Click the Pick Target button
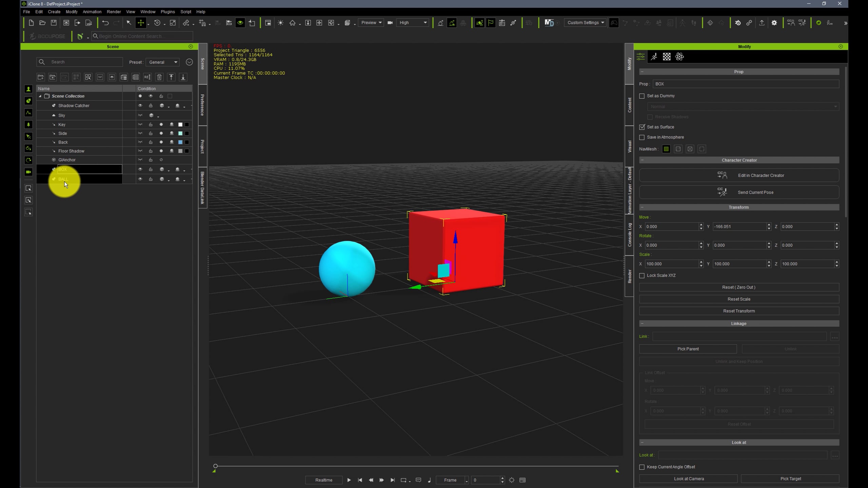 coord(790,479)
